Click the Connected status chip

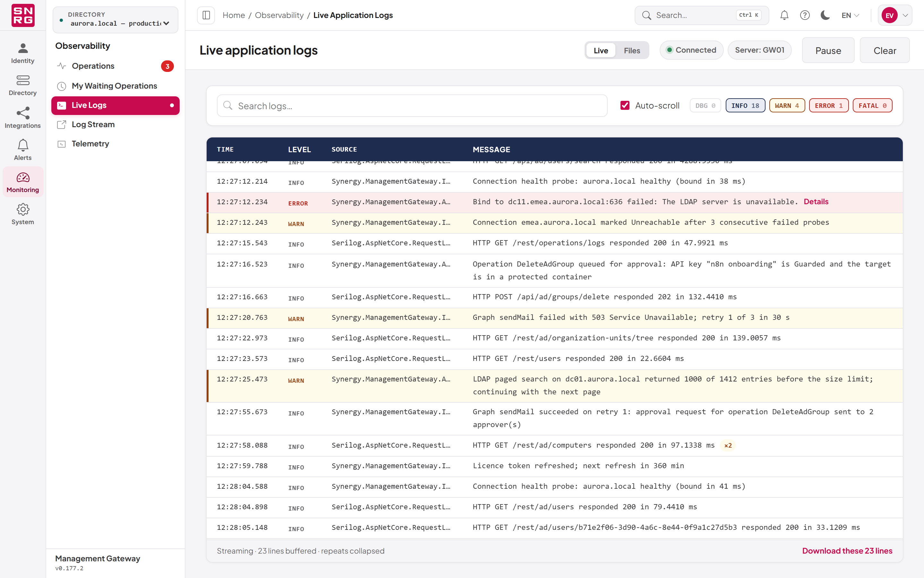click(691, 50)
